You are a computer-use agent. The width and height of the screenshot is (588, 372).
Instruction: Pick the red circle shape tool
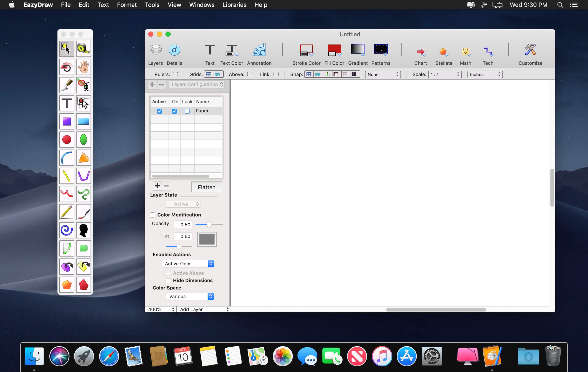pyautogui.click(x=66, y=140)
